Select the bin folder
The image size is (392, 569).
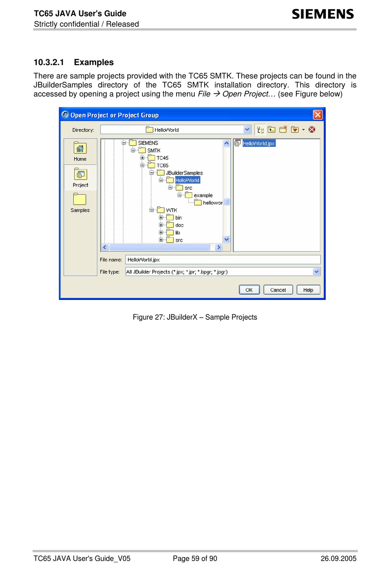pyautogui.click(x=174, y=217)
